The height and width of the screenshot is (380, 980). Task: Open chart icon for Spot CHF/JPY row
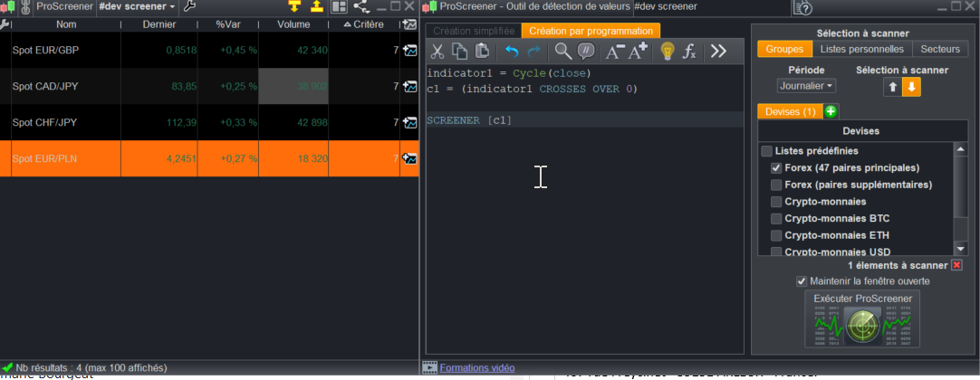coord(410,122)
